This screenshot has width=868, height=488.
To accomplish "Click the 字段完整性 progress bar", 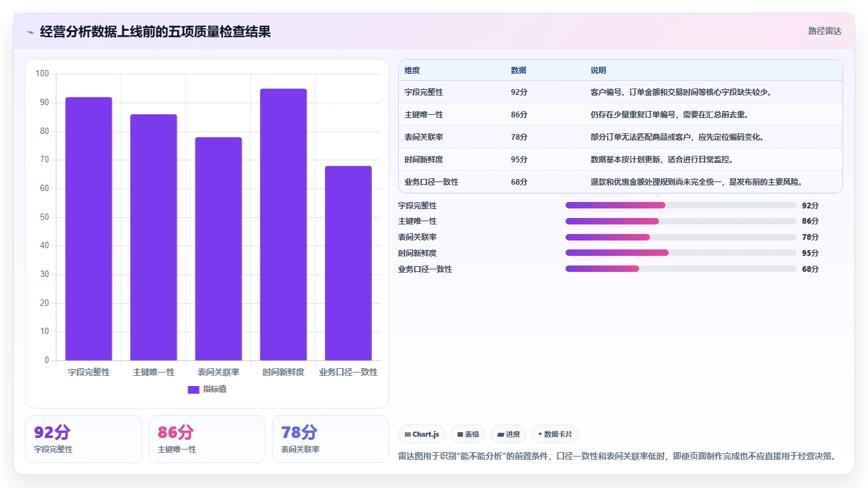I will click(x=681, y=205).
